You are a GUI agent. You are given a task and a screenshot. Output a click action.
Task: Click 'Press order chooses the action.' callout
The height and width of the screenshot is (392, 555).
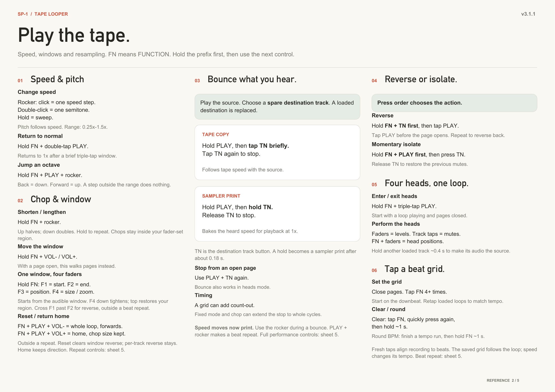point(454,103)
